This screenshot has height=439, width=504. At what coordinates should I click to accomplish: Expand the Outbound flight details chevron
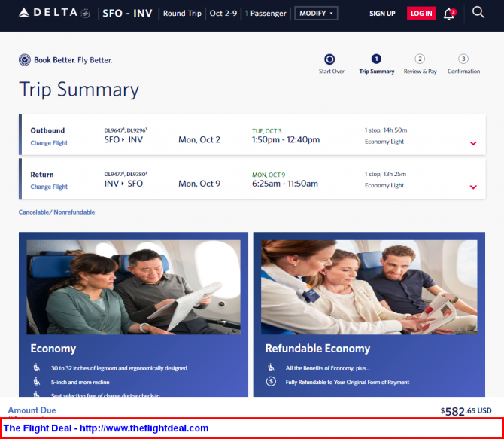coord(473,143)
